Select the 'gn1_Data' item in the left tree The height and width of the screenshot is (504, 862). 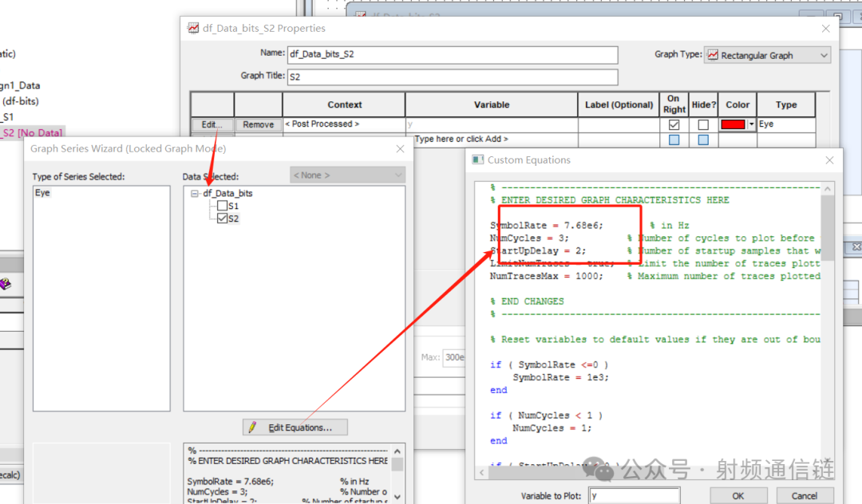click(20, 85)
